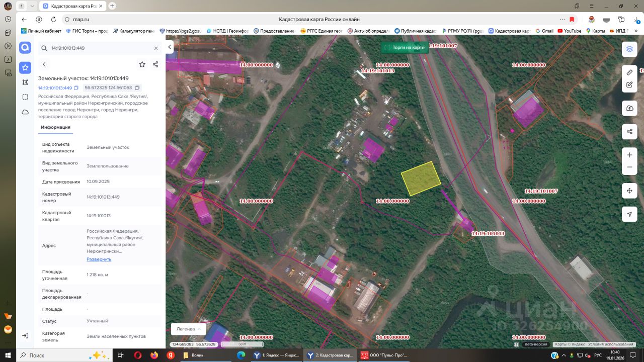Open the 'Карты' bookmark
The image size is (644, 362).
pyautogui.click(x=595, y=31)
